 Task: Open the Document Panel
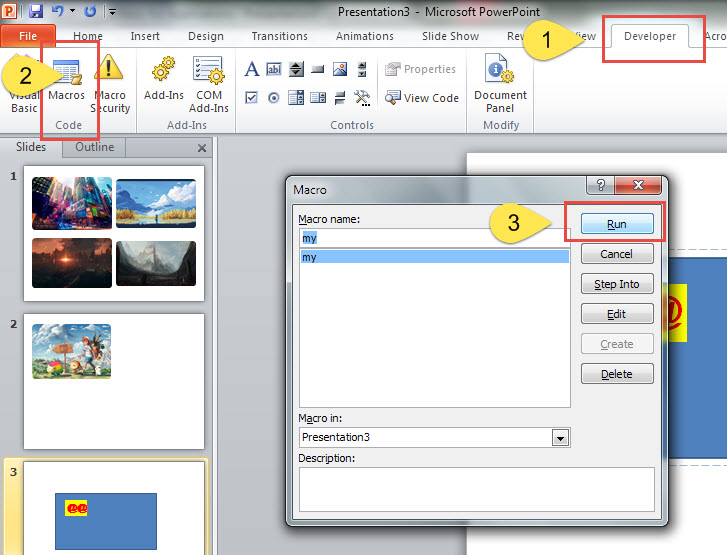pyautogui.click(x=500, y=83)
